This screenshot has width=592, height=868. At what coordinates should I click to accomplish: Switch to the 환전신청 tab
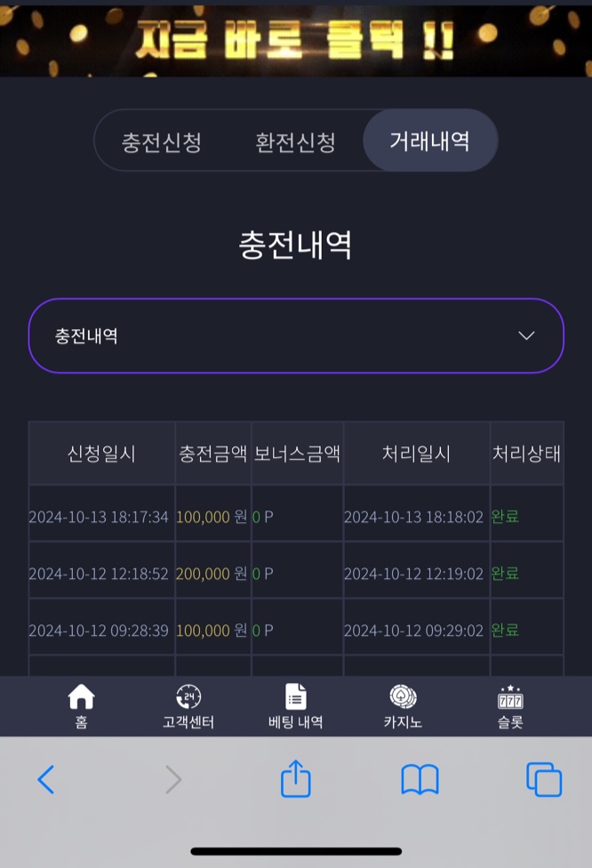click(295, 141)
